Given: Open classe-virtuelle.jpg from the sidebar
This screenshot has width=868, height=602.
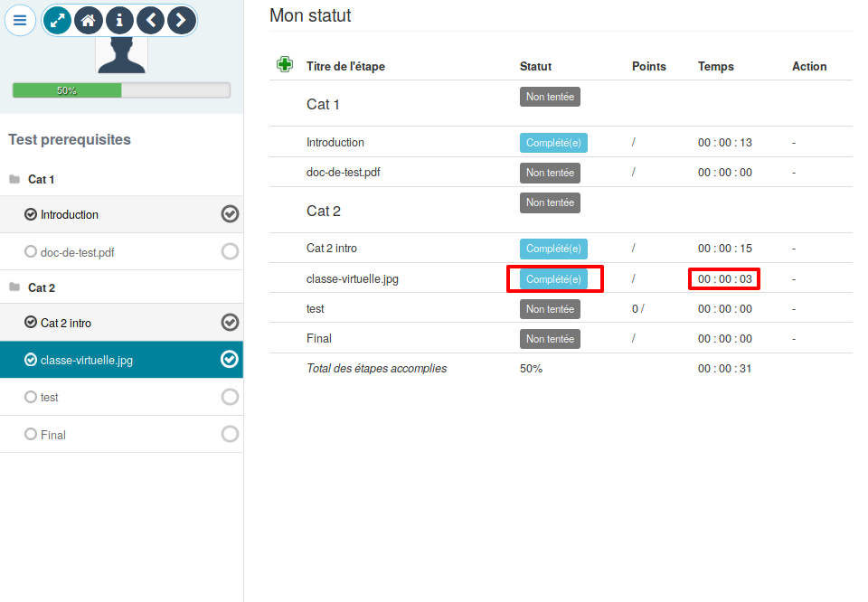Looking at the screenshot, I should point(89,359).
